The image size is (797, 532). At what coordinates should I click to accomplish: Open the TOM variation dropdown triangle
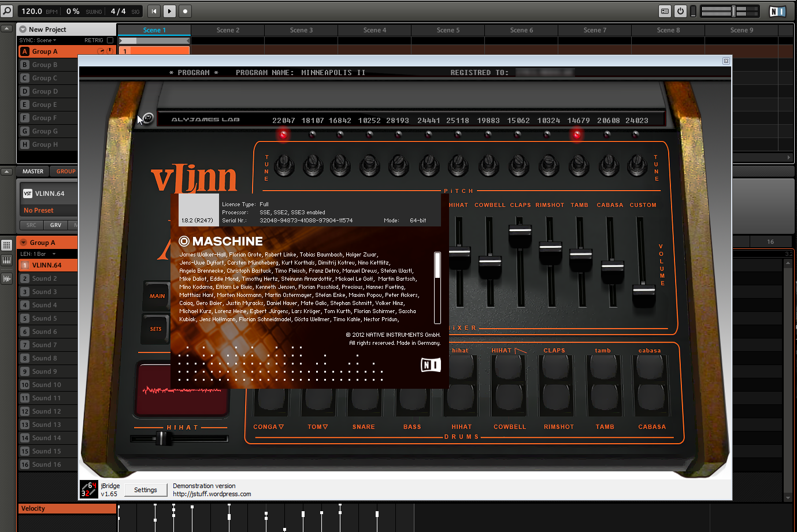[x=325, y=427]
